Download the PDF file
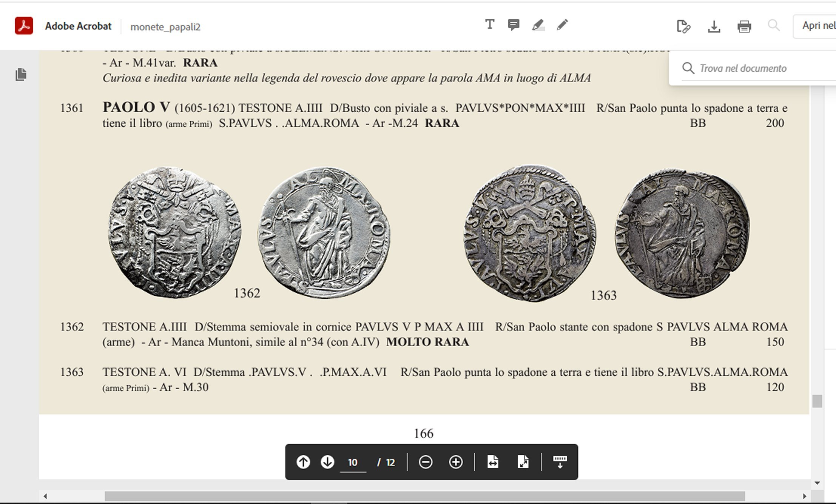 [x=714, y=26]
